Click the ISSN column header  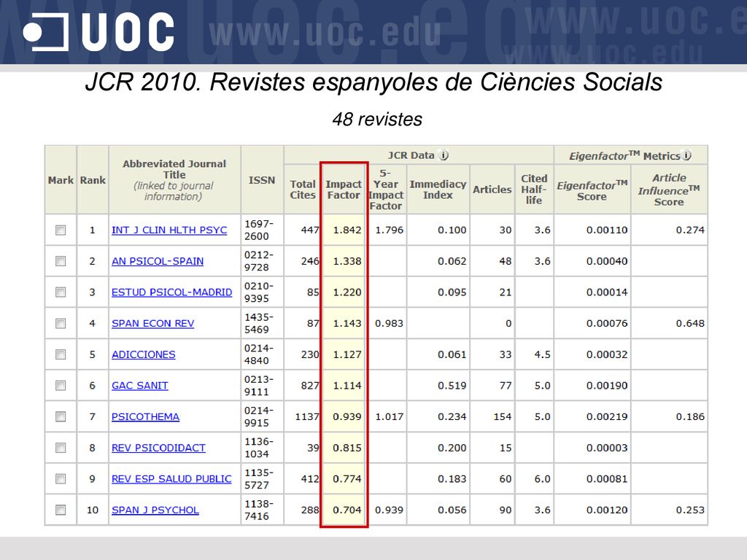[x=262, y=180]
